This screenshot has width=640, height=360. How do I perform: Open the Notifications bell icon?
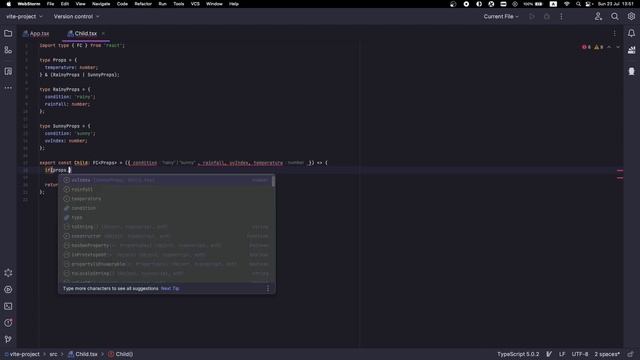click(x=631, y=33)
